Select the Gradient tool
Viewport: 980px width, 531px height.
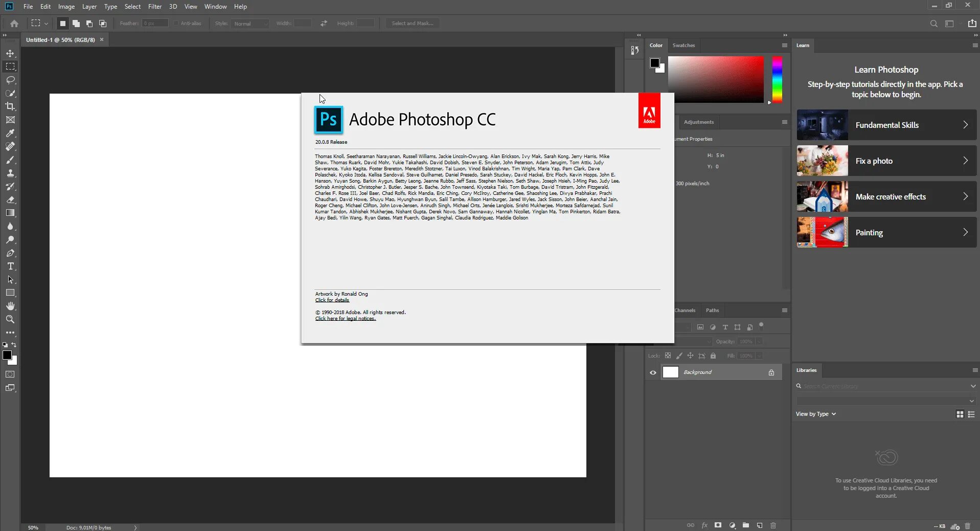(10, 213)
